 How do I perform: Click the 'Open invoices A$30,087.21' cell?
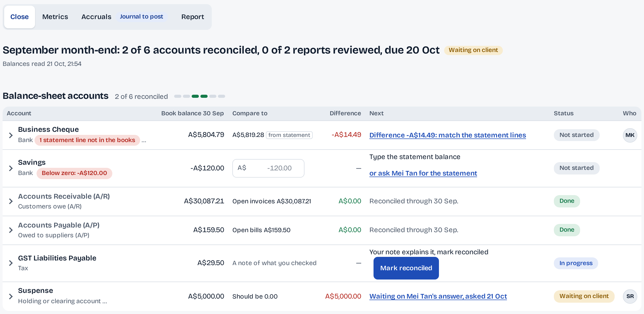click(272, 201)
